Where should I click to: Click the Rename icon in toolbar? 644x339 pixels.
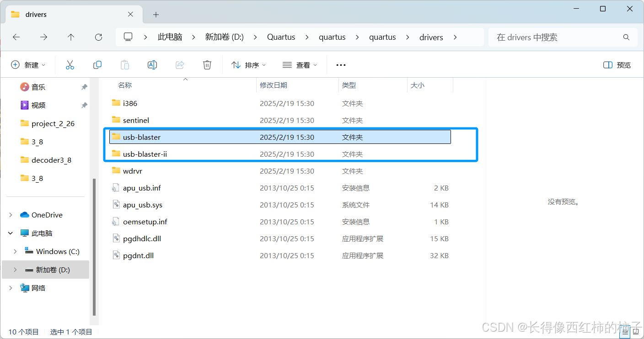click(152, 65)
